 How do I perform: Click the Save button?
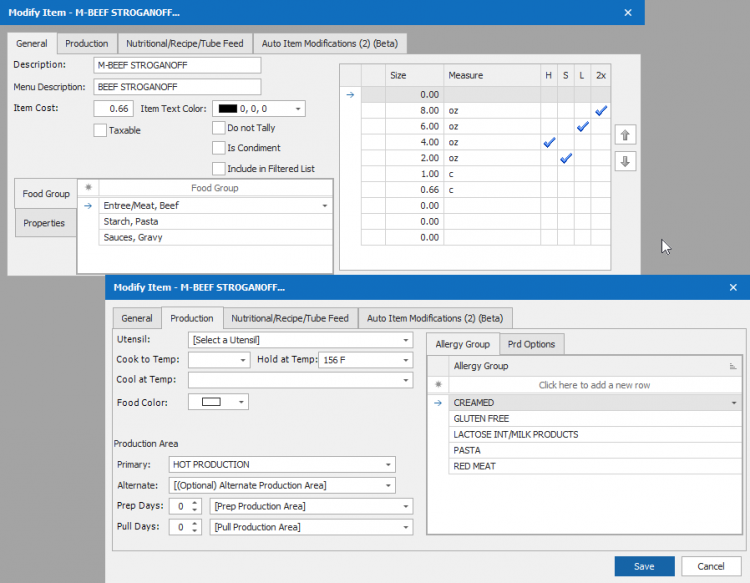point(644,566)
